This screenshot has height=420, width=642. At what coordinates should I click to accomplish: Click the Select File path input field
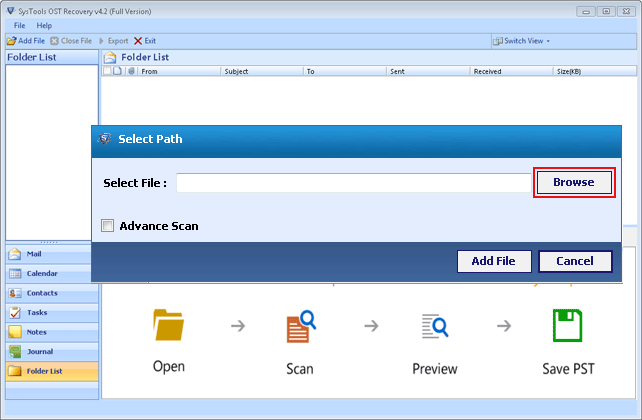pos(353,183)
